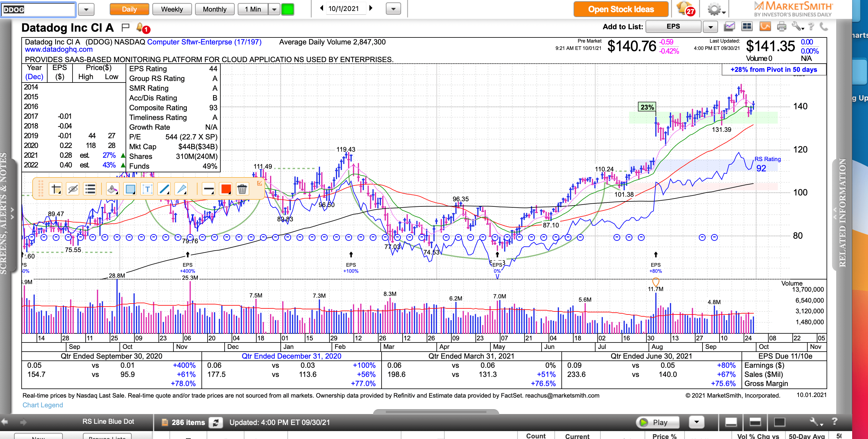Switch chart to Weekly periodicity
Image resolution: width=868 pixels, height=439 pixels.
pos(172,9)
